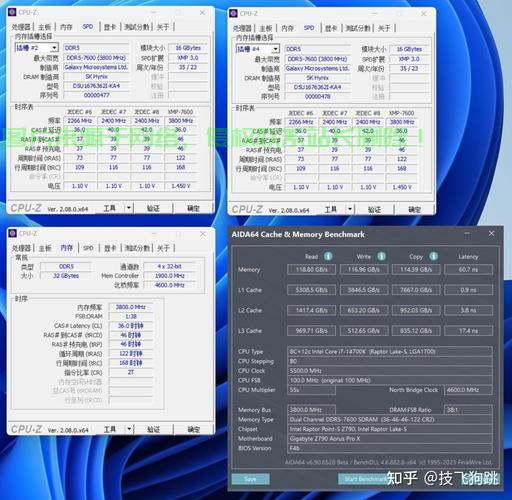
Task: Click 验证 button in memory timings CPU-Z window
Action: [153, 429]
